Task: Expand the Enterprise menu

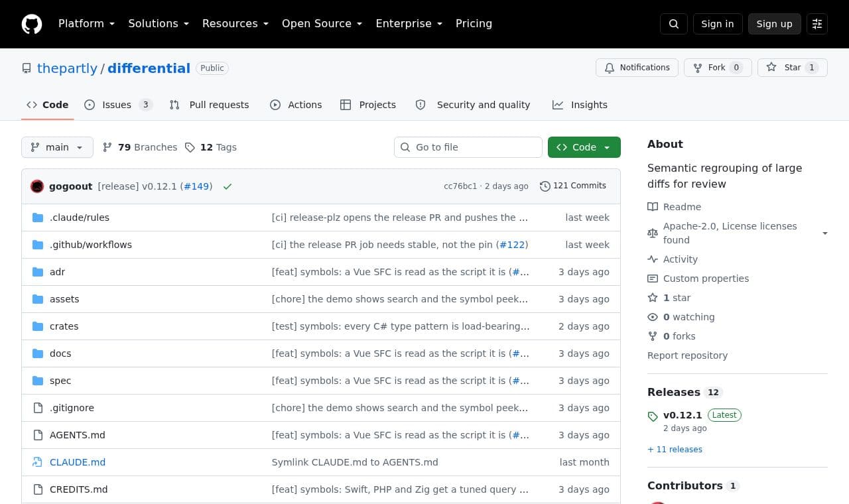Action: 409,23
